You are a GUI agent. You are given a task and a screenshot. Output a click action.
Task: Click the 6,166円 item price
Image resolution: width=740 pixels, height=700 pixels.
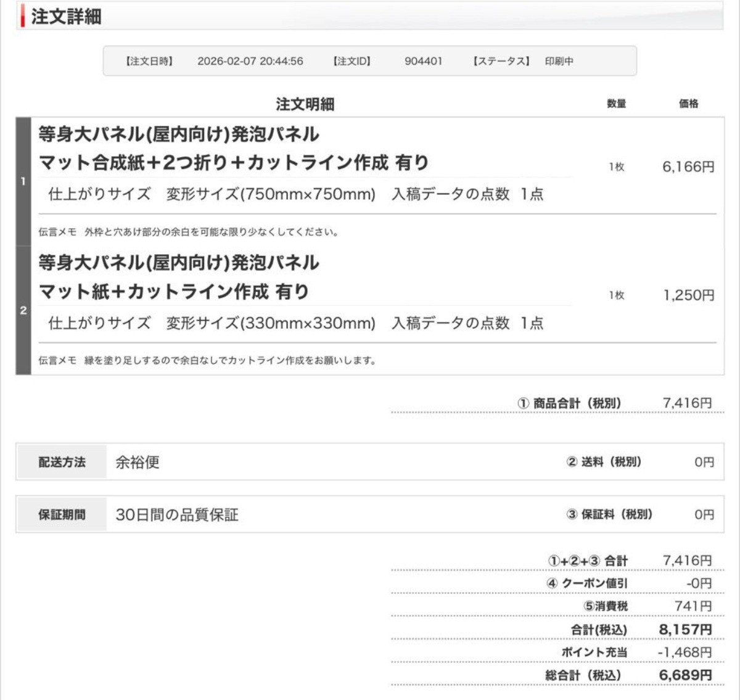(688, 167)
